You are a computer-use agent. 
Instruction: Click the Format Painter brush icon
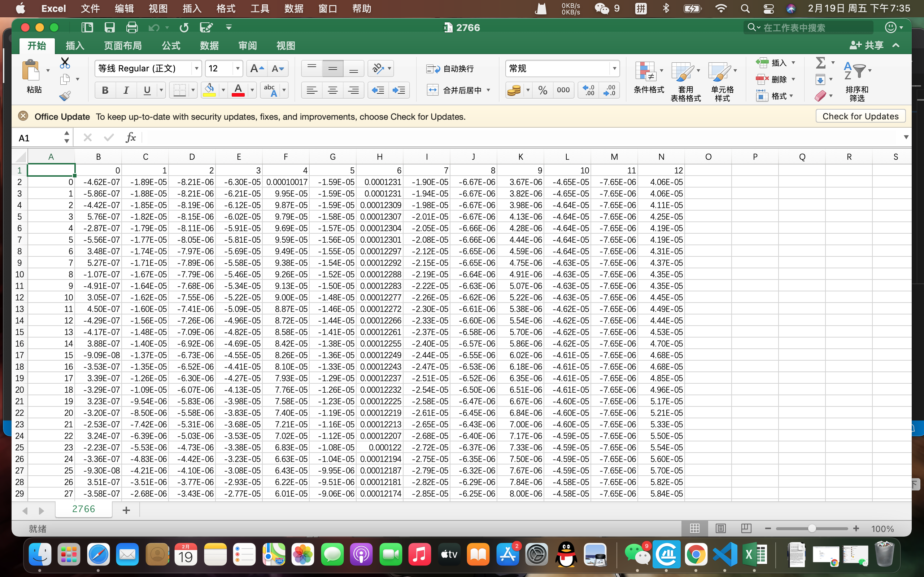(x=65, y=96)
